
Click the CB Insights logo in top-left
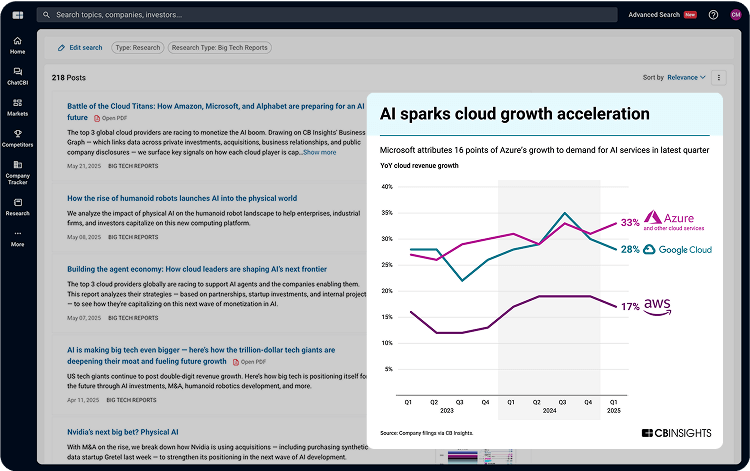(x=17, y=15)
